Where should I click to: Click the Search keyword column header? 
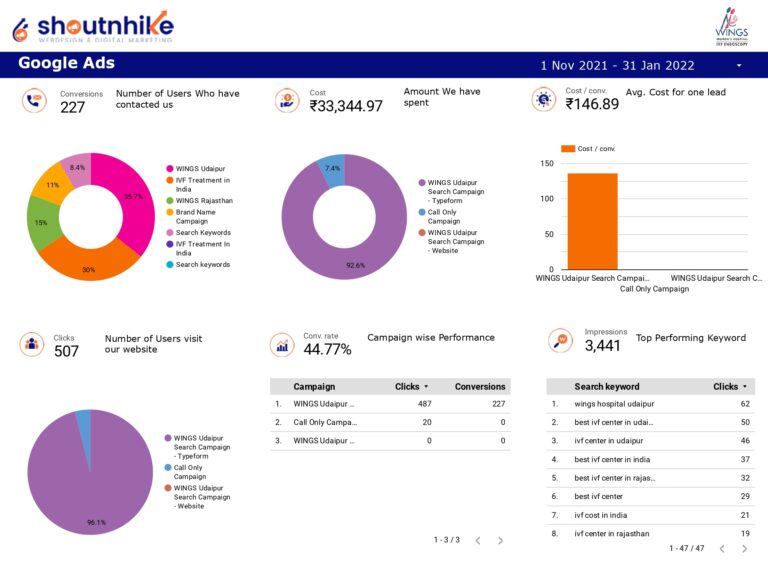[x=606, y=386]
